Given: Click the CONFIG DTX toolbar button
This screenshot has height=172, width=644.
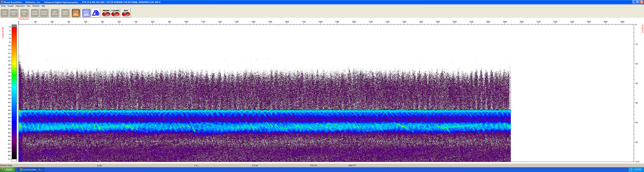Looking at the screenshot, I should pyautogui.click(x=14, y=13).
